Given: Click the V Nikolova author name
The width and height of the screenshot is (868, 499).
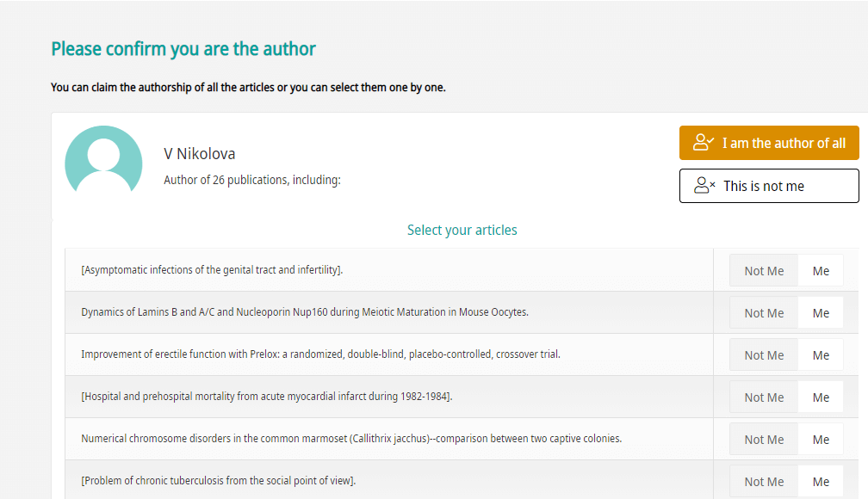Looking at the screenshot, I should (199, 154).
